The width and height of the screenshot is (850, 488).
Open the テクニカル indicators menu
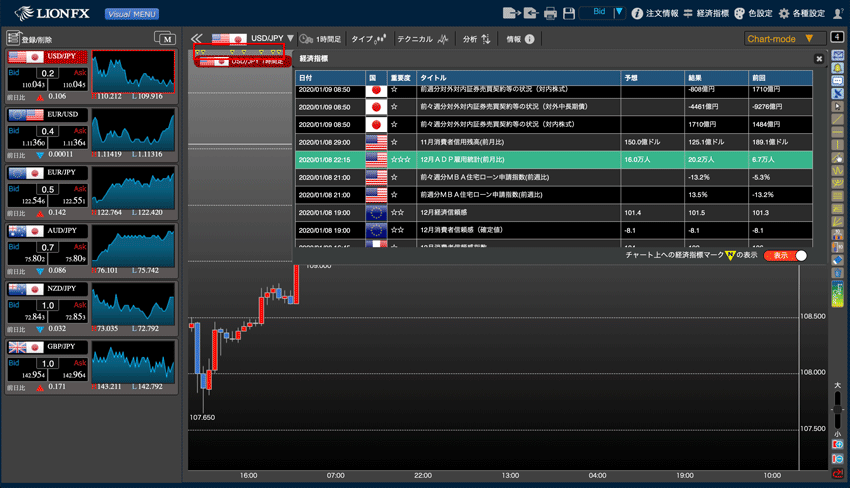tap(423, 39)
